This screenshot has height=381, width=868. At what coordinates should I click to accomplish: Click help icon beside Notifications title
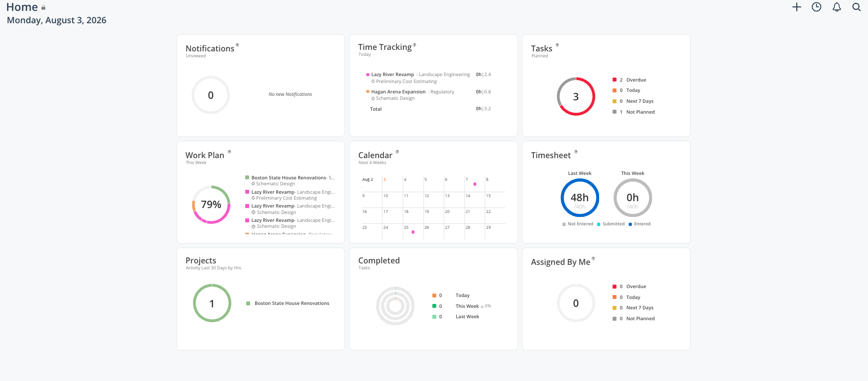pyautogui.click(x=237, y=45)
